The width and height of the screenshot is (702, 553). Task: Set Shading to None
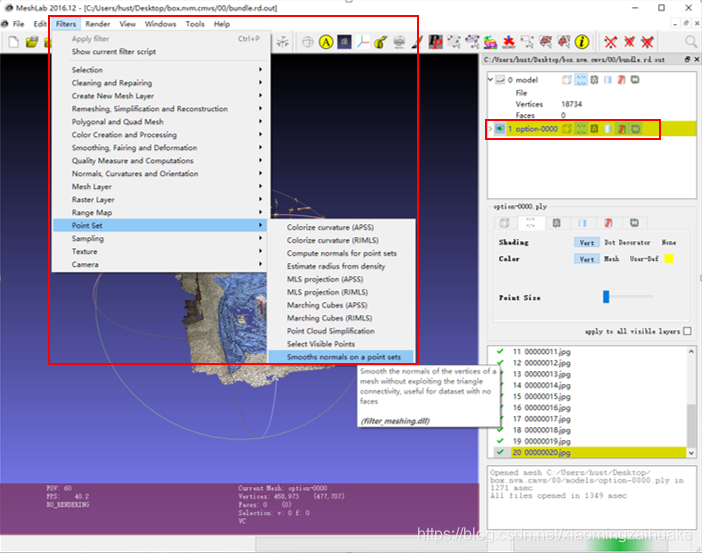(669, 242)
